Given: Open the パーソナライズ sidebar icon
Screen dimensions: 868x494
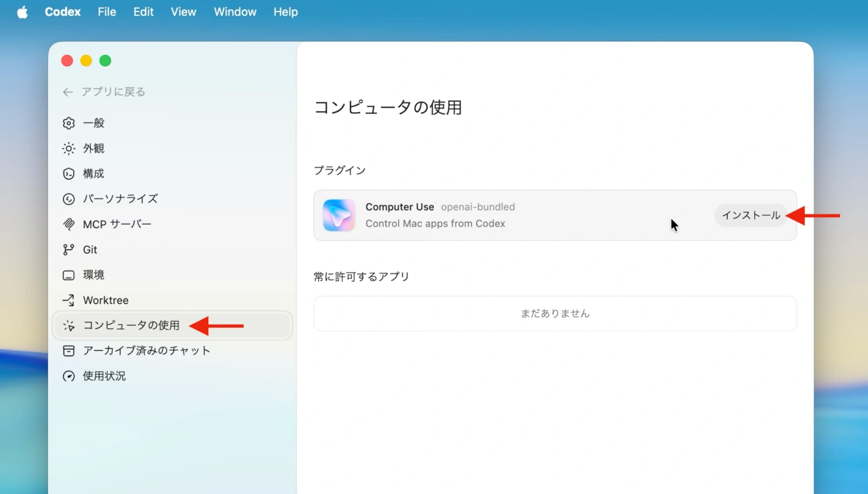Looking at the screenshot, I should click(68, 199).
